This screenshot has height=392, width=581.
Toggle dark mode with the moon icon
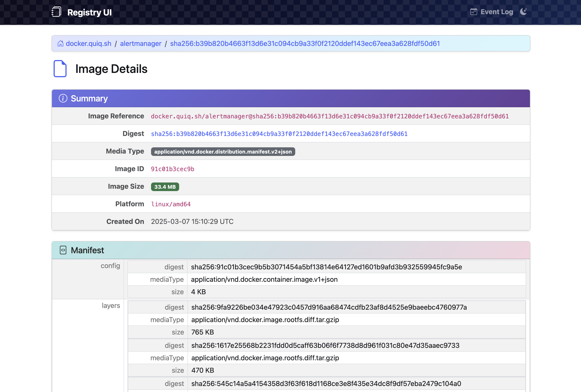point(523,12)
